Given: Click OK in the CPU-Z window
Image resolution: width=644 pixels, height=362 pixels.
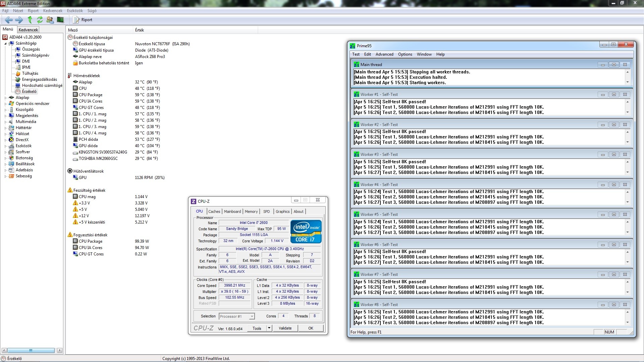Looking at the screenshot, I should click(x=311, y=328).
